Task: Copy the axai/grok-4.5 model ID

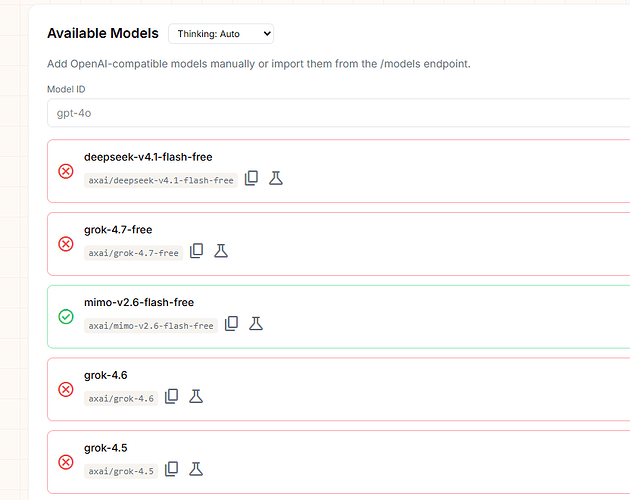Action: click(x=172, y=469)
